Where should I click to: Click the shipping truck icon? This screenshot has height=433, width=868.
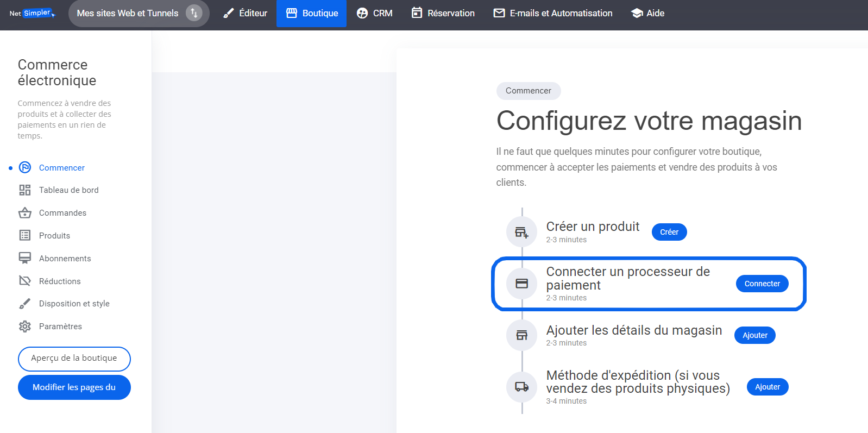pos(521,387)
